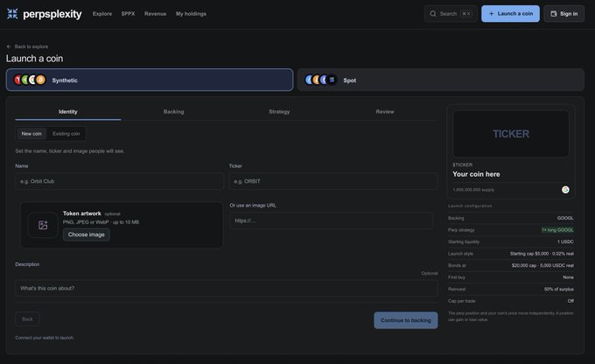Open My holdings
The width and height of the screenshot is (595, 364).
[x=191, y=14]
